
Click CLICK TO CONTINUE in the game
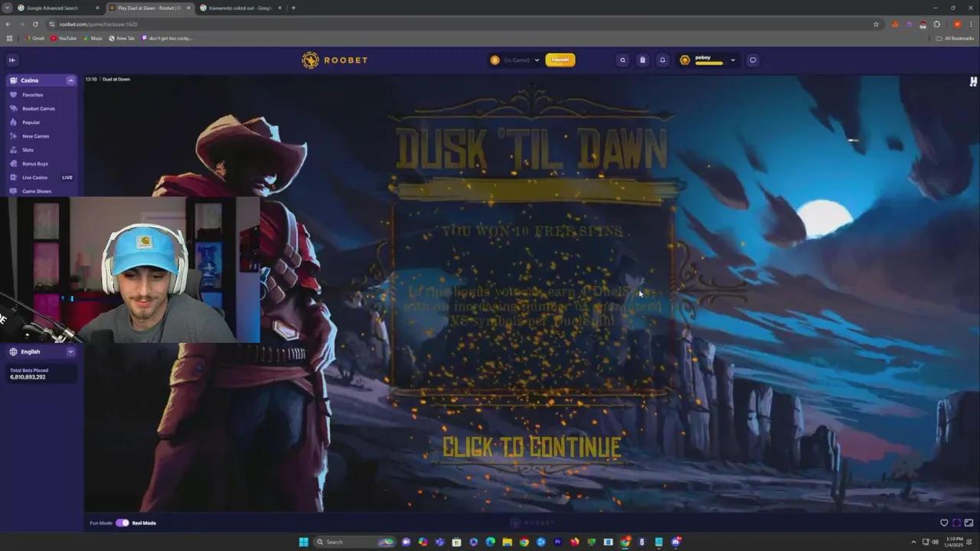531,448
